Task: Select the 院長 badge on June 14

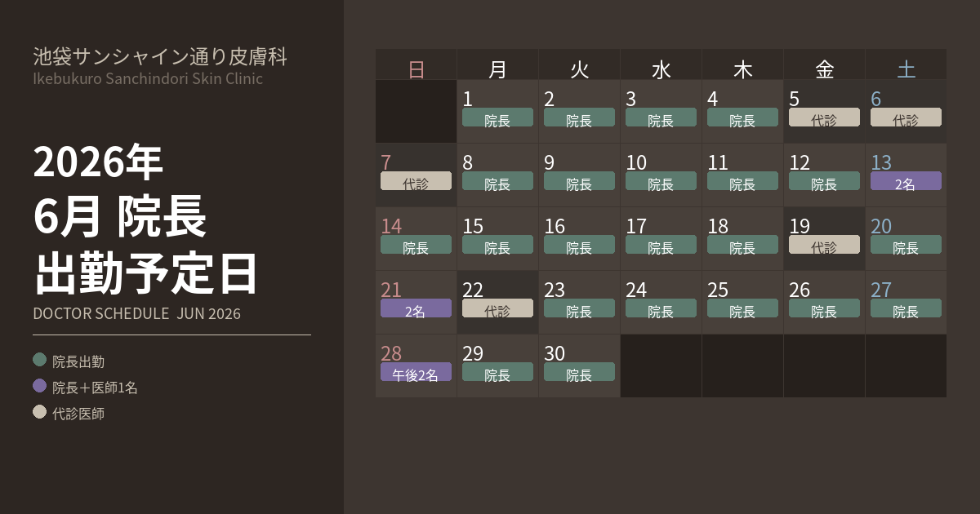Action: pos(416,245)
